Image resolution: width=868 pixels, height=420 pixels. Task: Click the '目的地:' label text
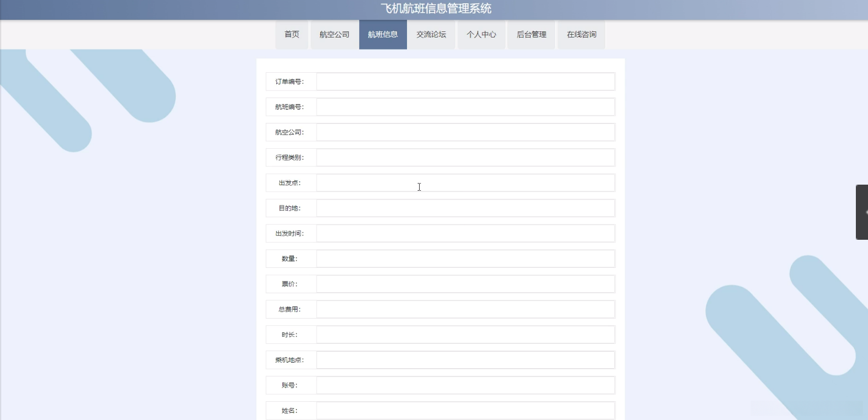pos(290,208)
